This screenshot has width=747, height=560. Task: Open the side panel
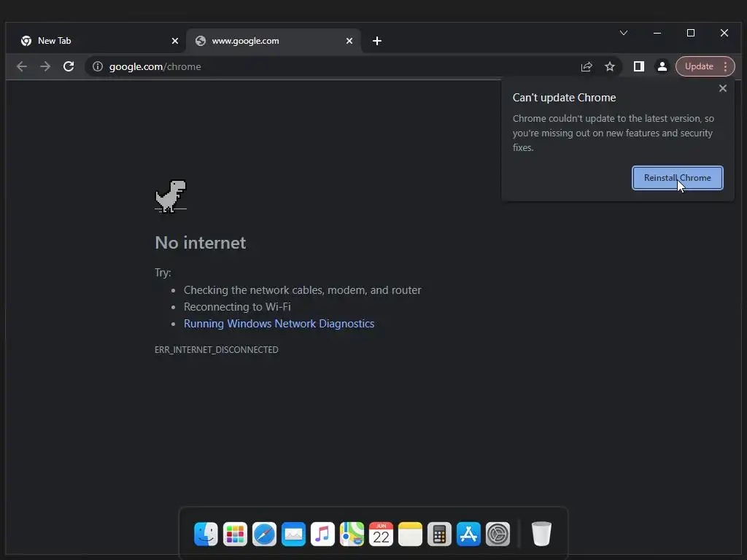639,66
